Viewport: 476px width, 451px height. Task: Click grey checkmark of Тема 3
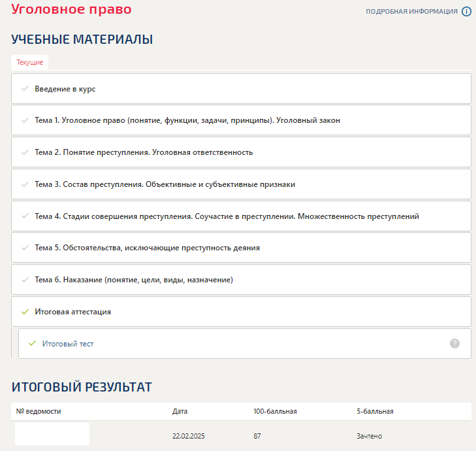pos(25,184)
